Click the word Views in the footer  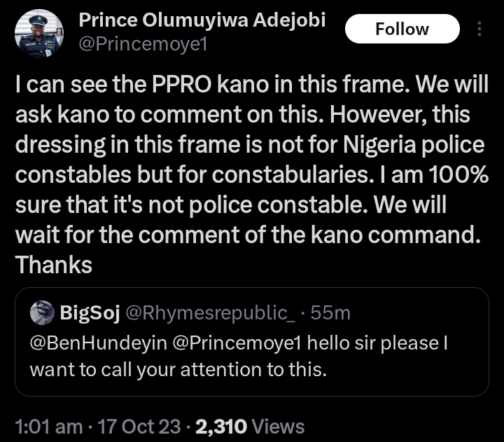pos(277,426)
